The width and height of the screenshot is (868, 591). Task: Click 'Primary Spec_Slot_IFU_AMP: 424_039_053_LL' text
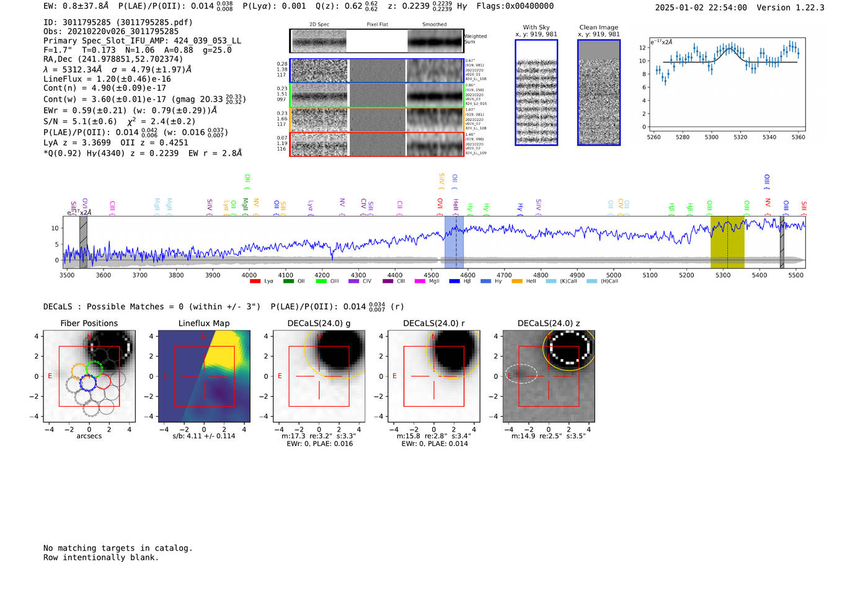pyautogui.click(x=142, y=41)
